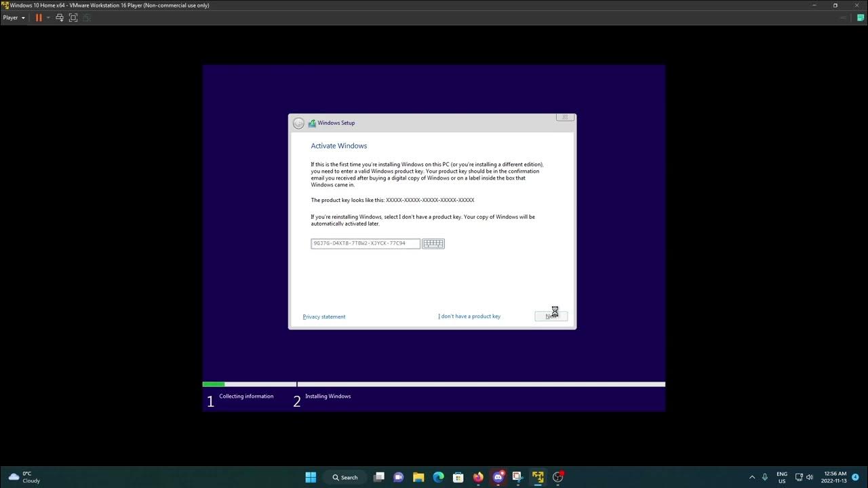The height and width of the screenshot is (488, 868).
Task: Click the taskbar Search box
Action: tap(344, 477)
